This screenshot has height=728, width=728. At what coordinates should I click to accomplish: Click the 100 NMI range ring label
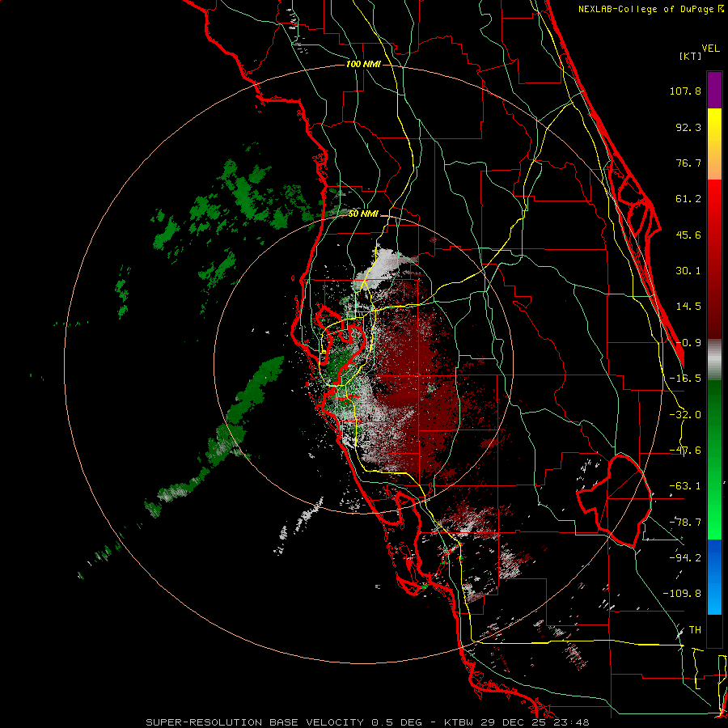363,64
